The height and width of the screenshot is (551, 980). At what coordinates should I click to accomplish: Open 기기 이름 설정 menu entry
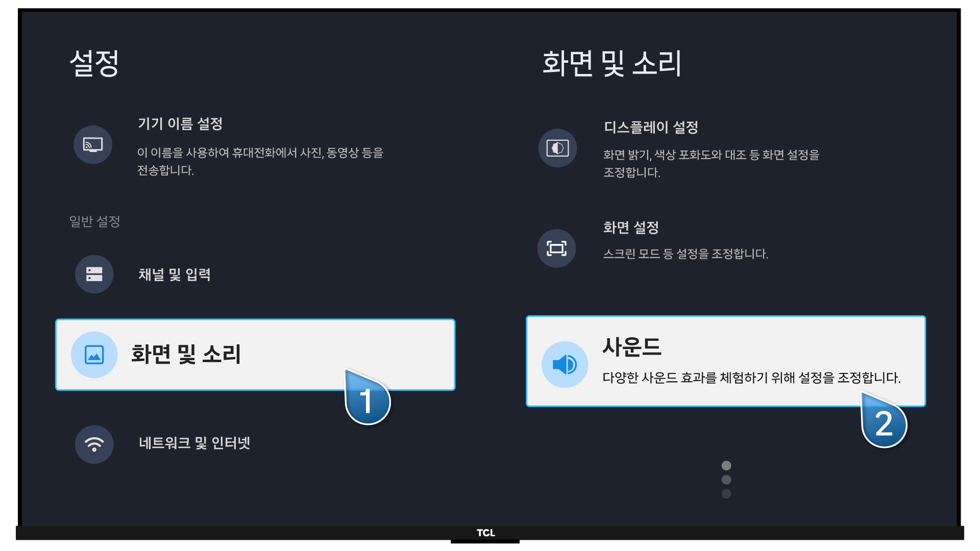[180, 123]
